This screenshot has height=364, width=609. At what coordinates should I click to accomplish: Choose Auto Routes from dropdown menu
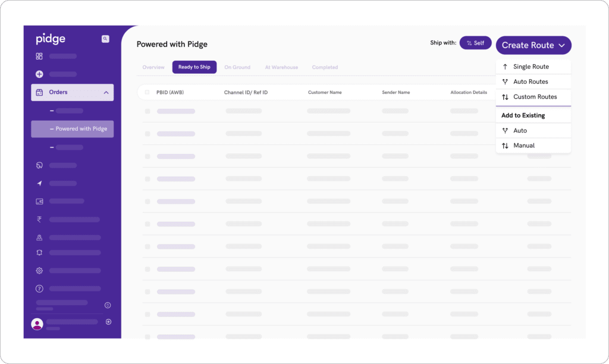pos(533,82)
